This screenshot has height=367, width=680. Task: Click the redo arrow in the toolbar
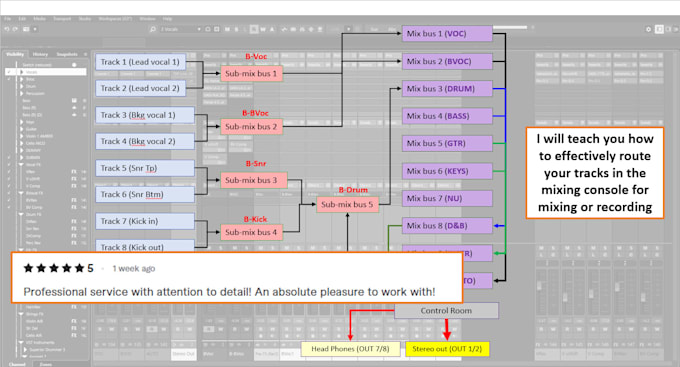pyautogui.click(x=15, y=29)
